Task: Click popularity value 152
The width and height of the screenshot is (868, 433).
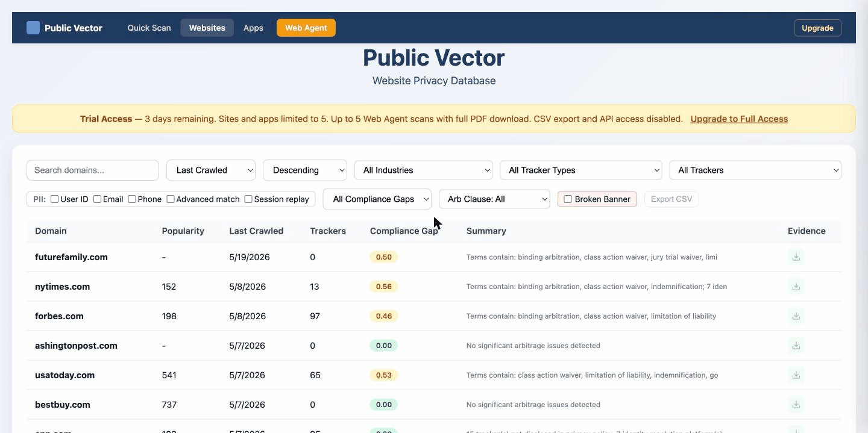Action: tap(169, 287)
